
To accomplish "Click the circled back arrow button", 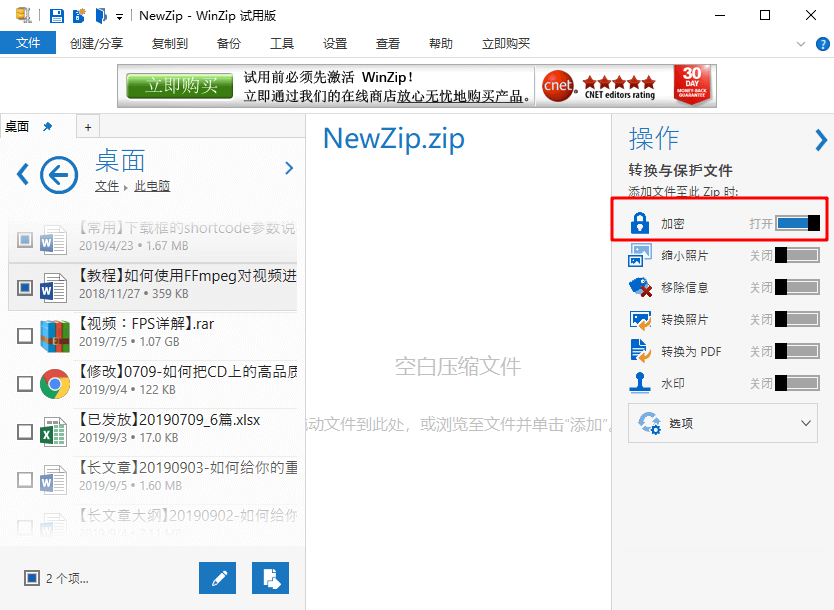I will pyautogui.click(x=59, y=174).
